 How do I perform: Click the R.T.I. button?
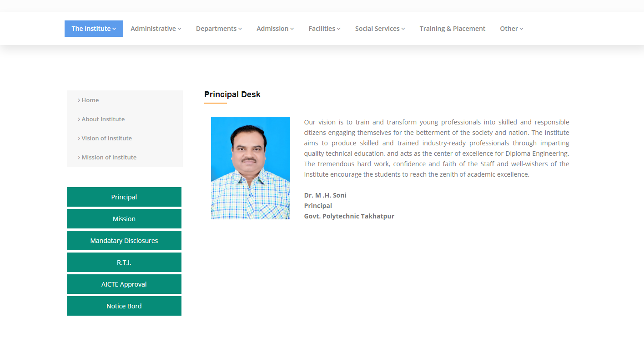pyautogui.click(x=124, y=263)
